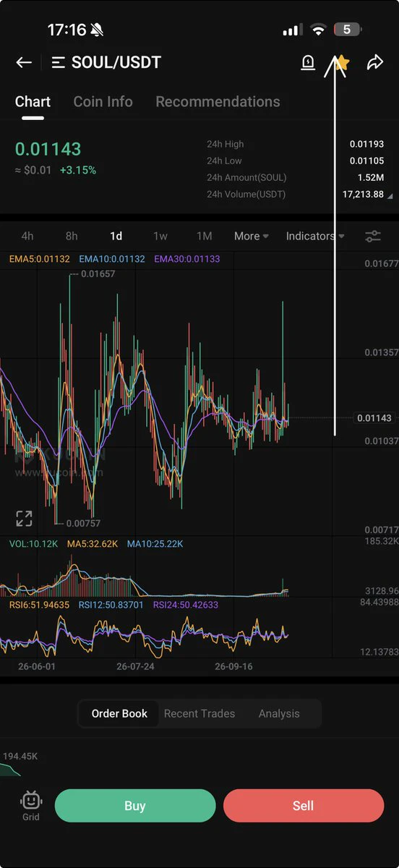Tap the EMA30:0.01133 indicator label
The image size is (399, 868).
click(x=187, y=259)
